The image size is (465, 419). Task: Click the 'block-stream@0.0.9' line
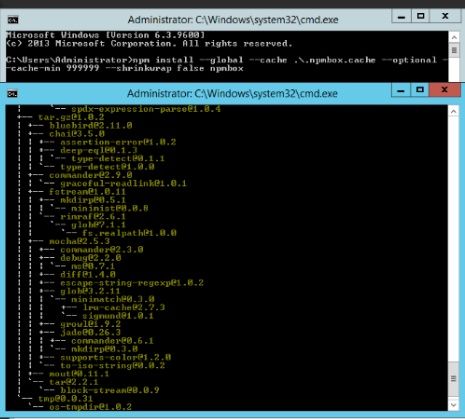click(x=110, y=391)
